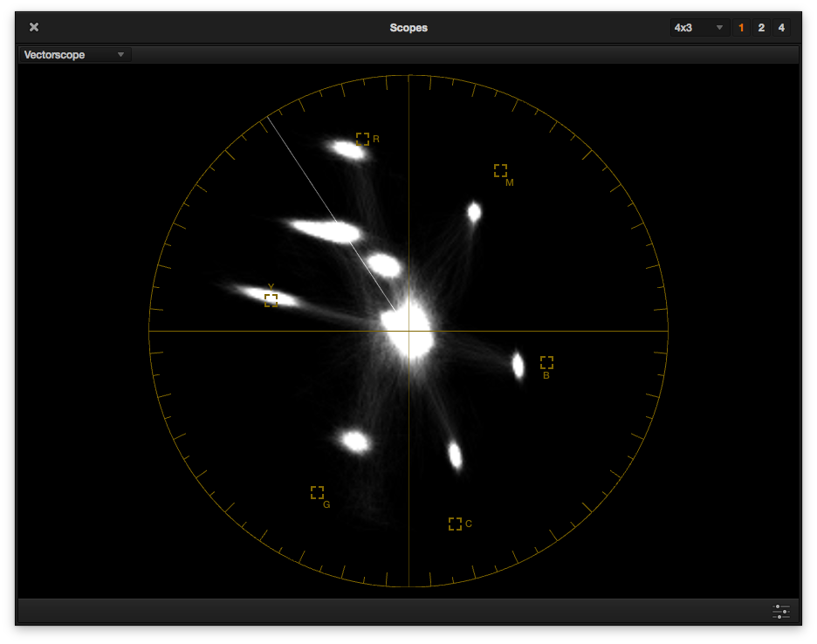Click the trace blob beside the R target
This screenshot has height=644, width=817.
pyautogui.click(x=348, y=149)
